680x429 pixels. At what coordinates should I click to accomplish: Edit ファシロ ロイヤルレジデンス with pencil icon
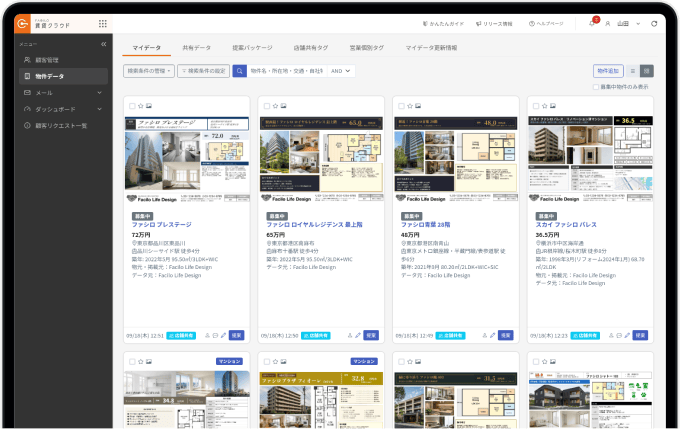pos(358,335)
